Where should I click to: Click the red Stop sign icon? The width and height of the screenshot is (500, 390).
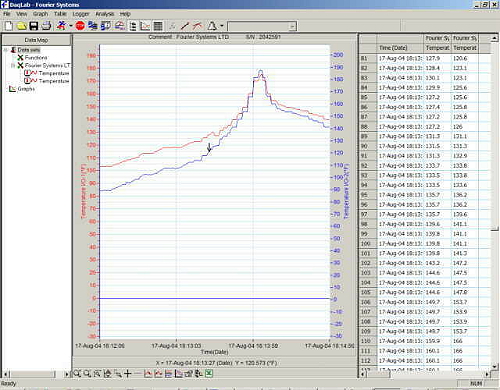pyautogui.click(x=80, y=26)
